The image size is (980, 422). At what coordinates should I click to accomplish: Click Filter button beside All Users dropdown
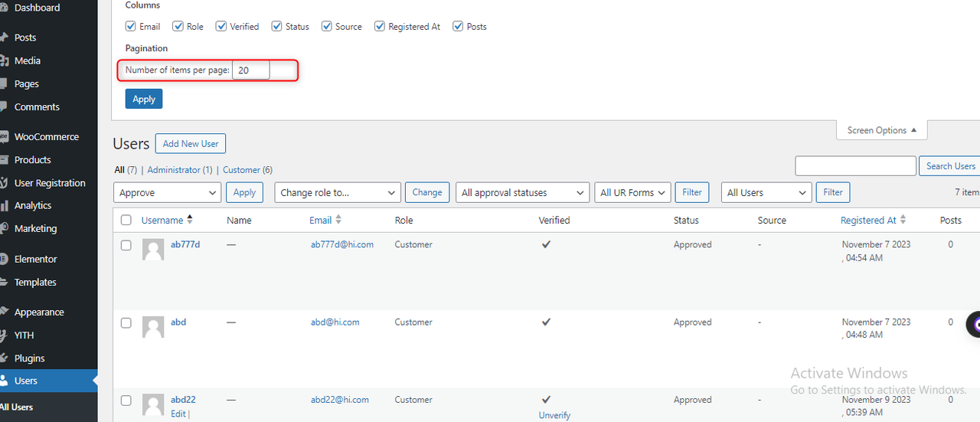click(833, 192)
